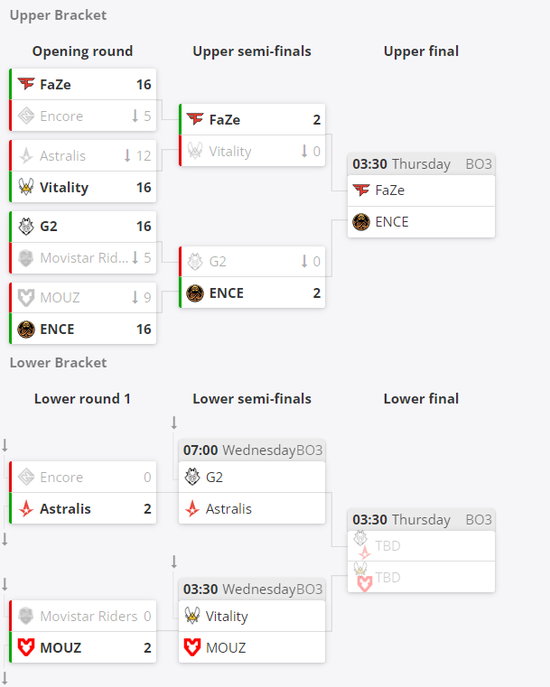Click the Encore logo in opening round

(26, 116)
